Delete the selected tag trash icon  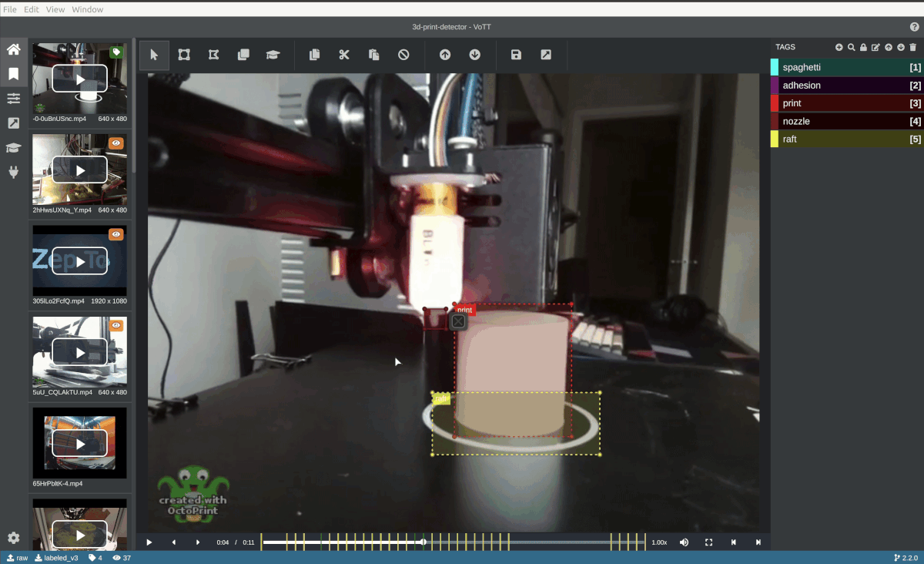click(913, 48)
